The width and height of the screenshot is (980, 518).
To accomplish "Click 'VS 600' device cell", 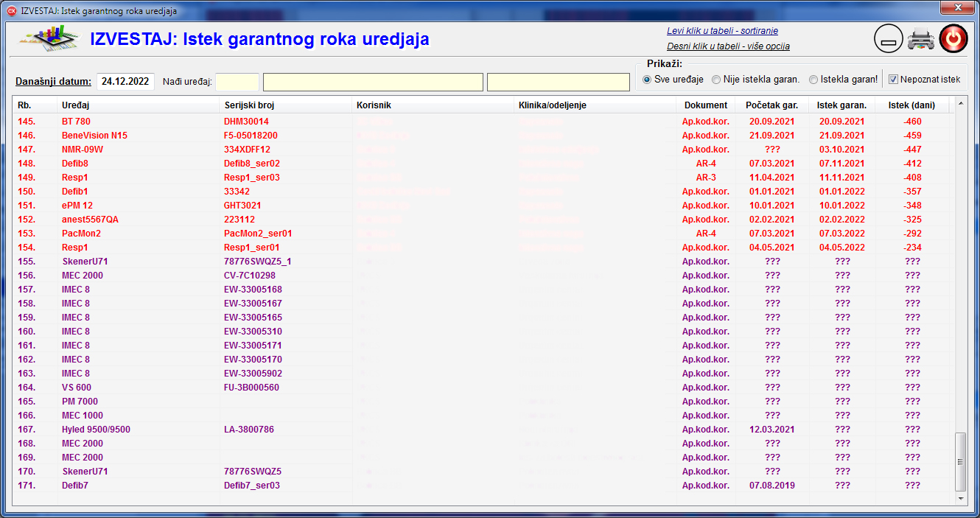I will pos(77,388).
